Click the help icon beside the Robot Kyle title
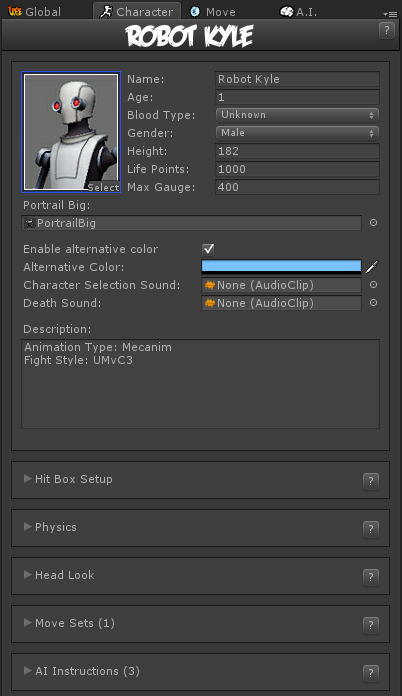Viewport: 402px width, 696px height. pos(386,31)
